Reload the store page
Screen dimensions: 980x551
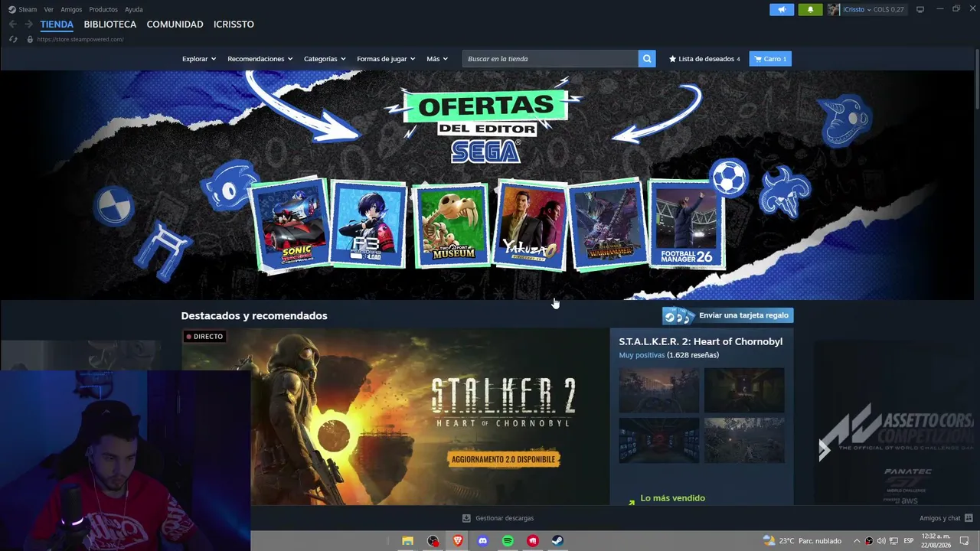pyautogui.click(x=13, y=39)
